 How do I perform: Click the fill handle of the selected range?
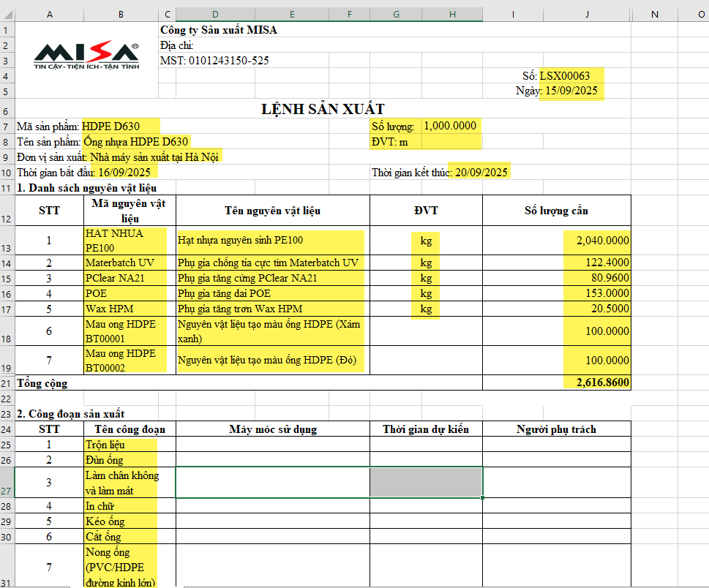(x=482, y=497)
